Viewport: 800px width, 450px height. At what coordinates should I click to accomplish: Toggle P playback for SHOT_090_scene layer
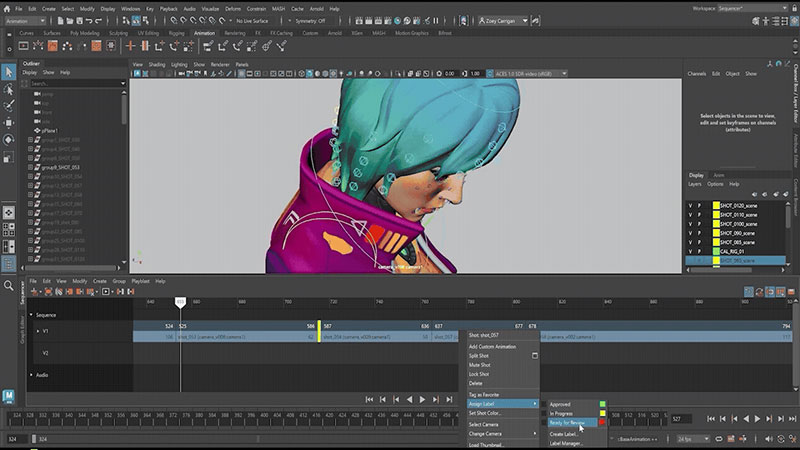(x=699, y=233)
